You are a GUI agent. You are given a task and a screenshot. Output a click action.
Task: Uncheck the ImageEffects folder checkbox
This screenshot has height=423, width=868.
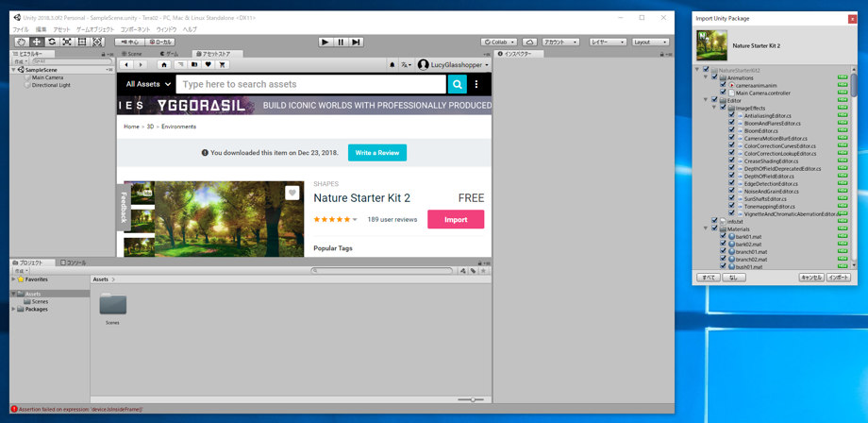click(x=723, y=108)
